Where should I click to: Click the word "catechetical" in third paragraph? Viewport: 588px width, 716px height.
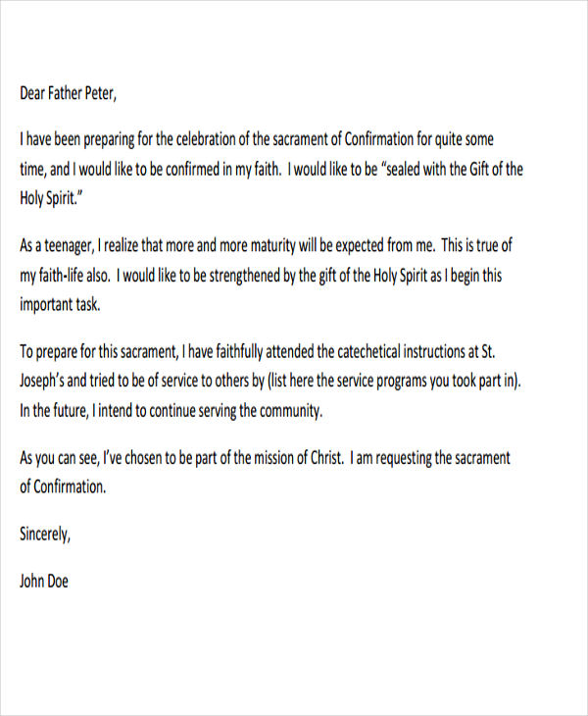point(378,350)
